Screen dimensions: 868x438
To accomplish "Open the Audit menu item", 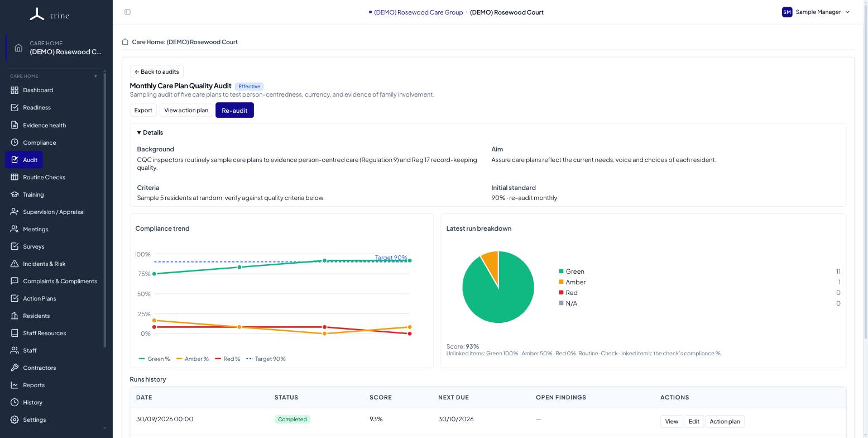I will [24, 160].
